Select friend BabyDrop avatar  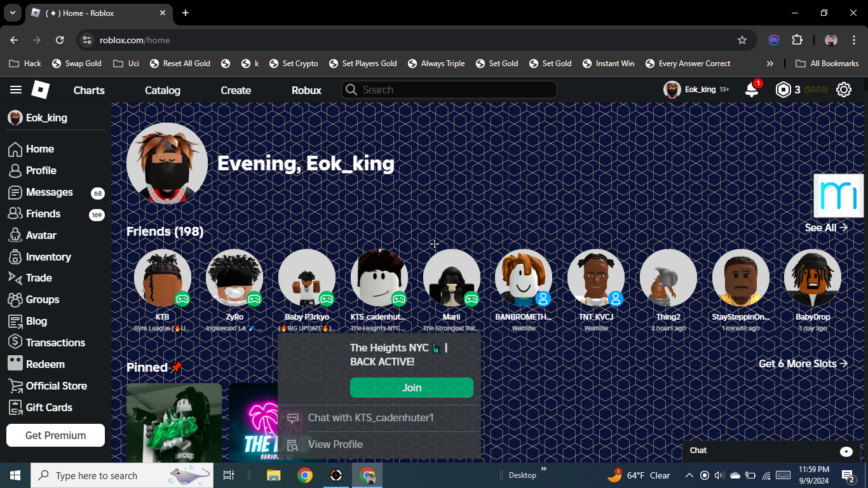813,278
